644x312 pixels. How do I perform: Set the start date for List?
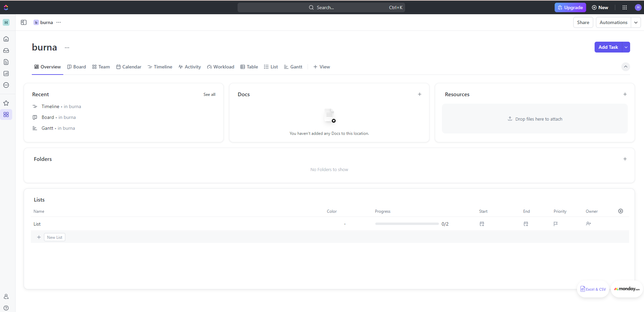pos(482,224)
